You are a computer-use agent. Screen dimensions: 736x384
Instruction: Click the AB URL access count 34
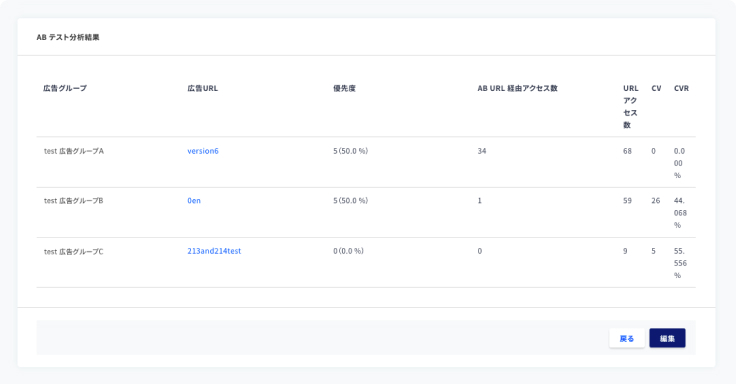click(482, 151)
